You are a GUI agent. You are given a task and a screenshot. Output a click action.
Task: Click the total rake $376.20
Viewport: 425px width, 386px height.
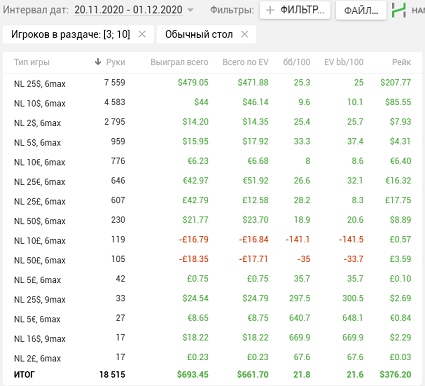pyautogui.click(x=395, y=375)
